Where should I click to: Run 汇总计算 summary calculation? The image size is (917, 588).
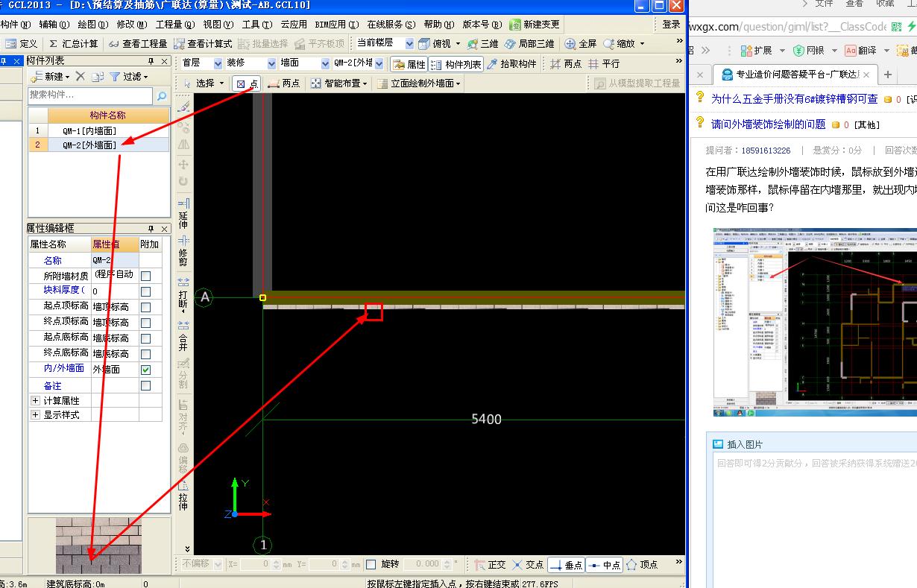click(72, 44)
